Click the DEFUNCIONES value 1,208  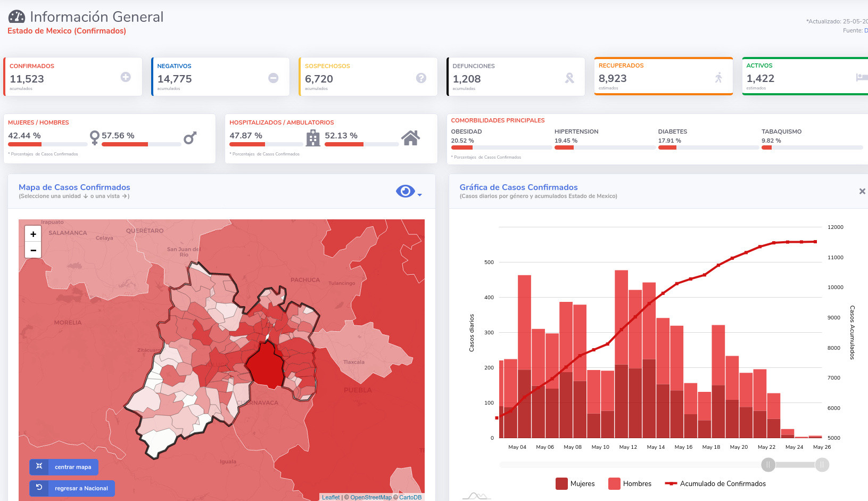click(x=467, y=79)
